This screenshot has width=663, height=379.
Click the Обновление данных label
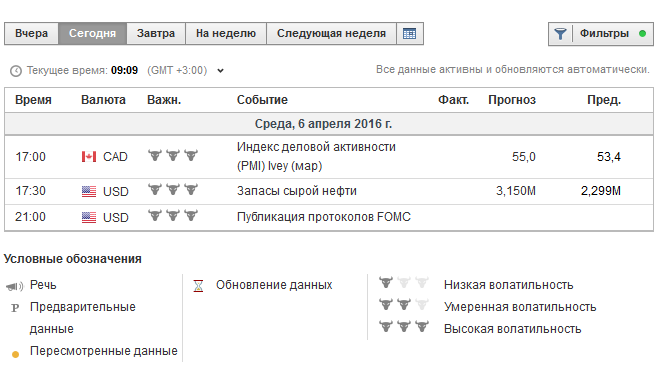(x=274, y=285)
